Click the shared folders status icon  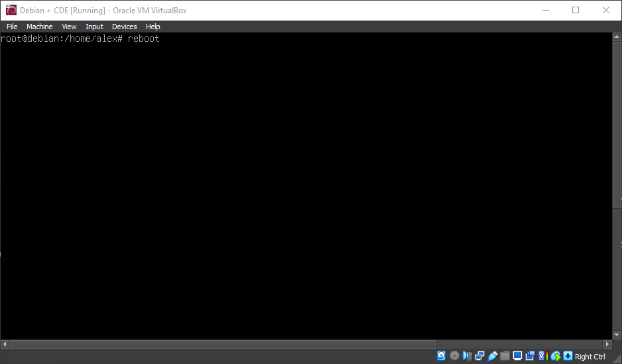pos(505,356)
